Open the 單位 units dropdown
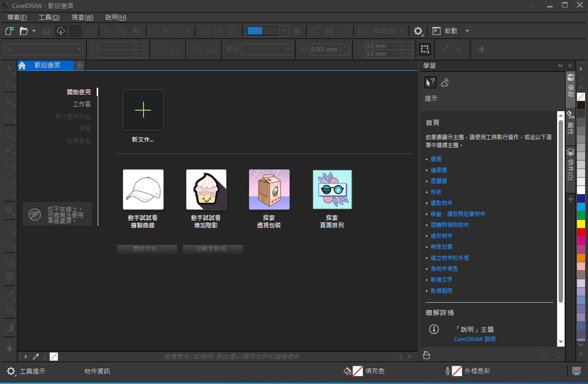588x384 pixels. point(288,49)
